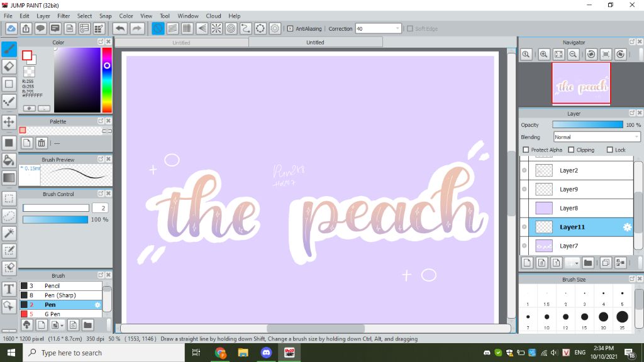Image resolution: width=644 pixels, height=362 pixels.
Task: Toggle the AntiAliasing checkbox
Action: point(290,29)
